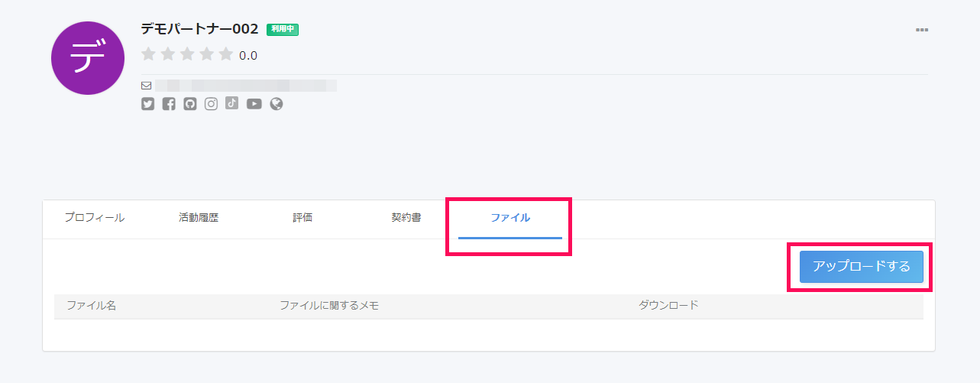Open the Facebook profile icon
This screenshot has height=383, width=980.
click(x=169, y=104)
